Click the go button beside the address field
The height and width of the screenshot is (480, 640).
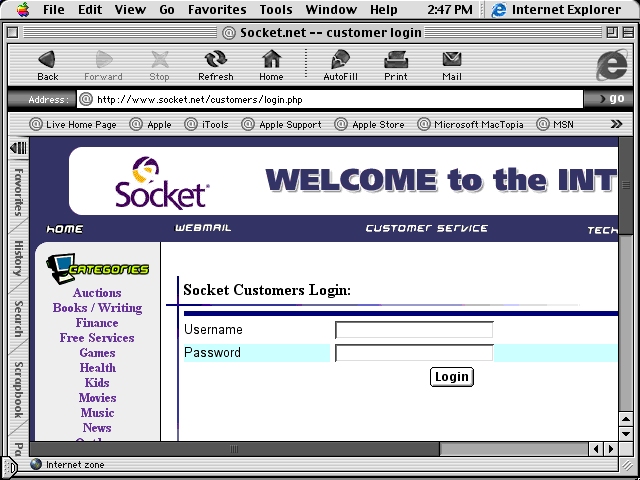pyautogui.click(x=611, y=99)
